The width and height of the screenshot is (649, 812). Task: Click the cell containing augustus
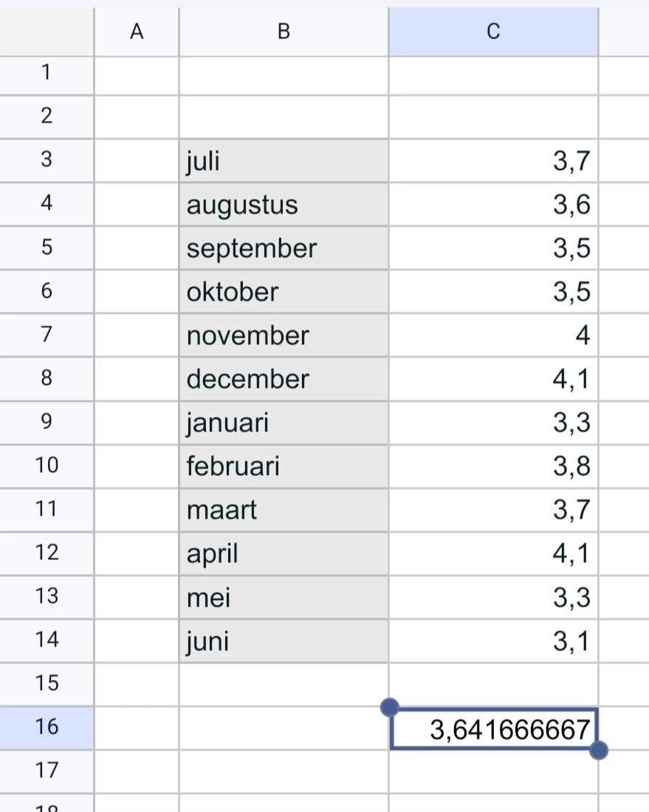tap(284, 204)
